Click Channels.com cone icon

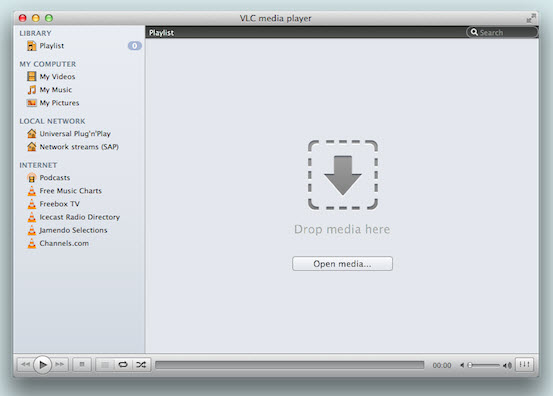(x=32, y=243)
